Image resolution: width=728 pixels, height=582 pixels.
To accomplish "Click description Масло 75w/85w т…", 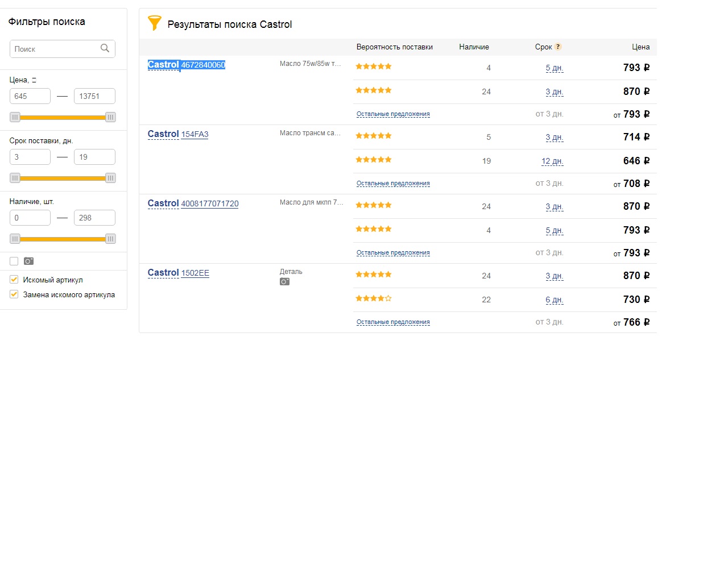I will coord(311,64).
